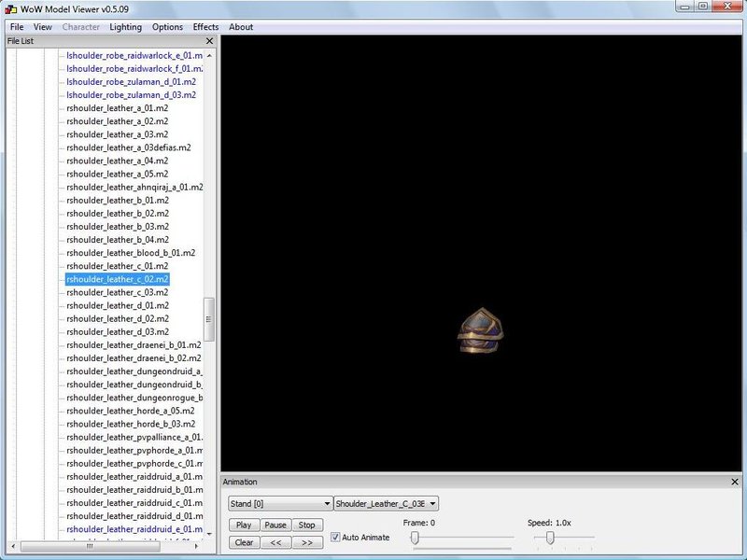747x560 pixels.
Task: Step back with the << button
Action: pyautogui.click(x=275, y=542)
